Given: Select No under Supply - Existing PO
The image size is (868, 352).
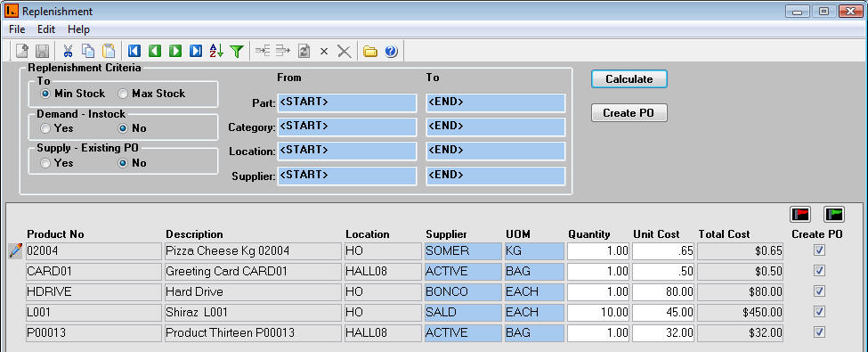Looking at the screenshot, I should coord(123,163).
